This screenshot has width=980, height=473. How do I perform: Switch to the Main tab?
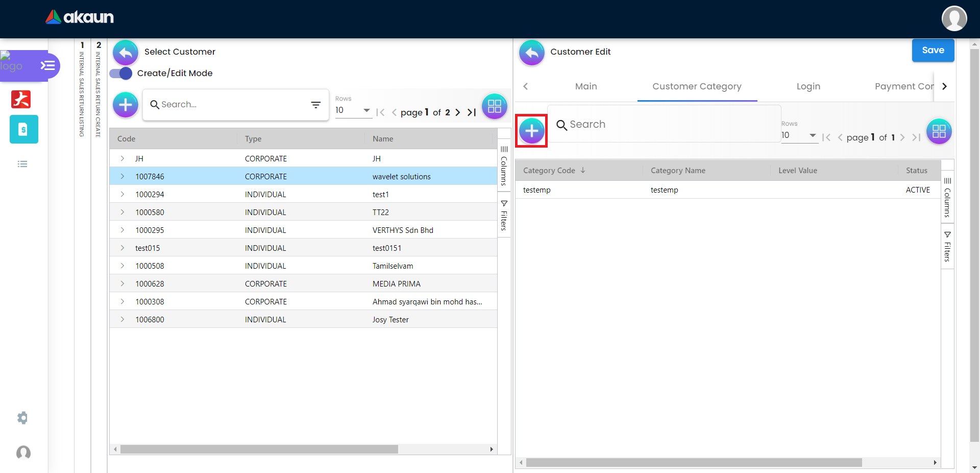pyautogui.click(x=585, y=86)
